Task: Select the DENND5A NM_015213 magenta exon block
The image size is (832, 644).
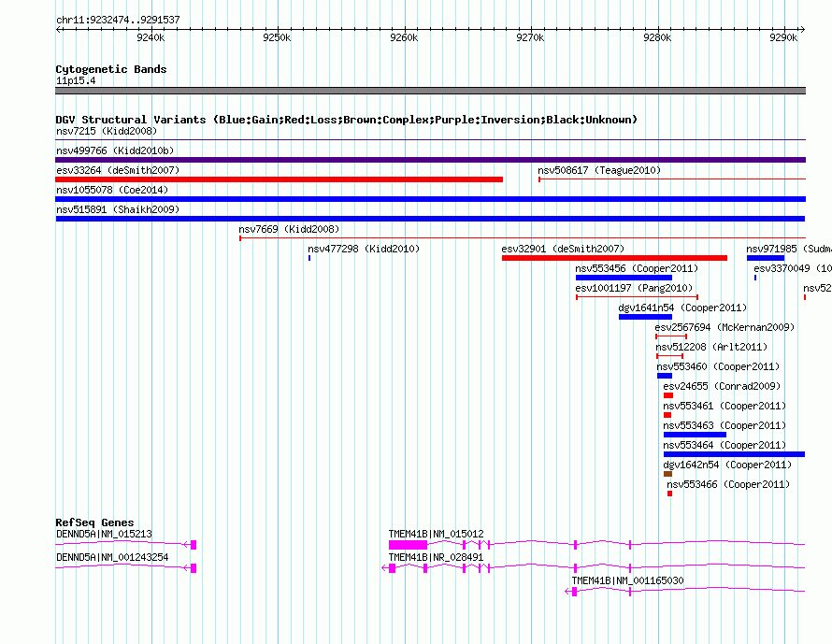Action: [x=194, y=545]
